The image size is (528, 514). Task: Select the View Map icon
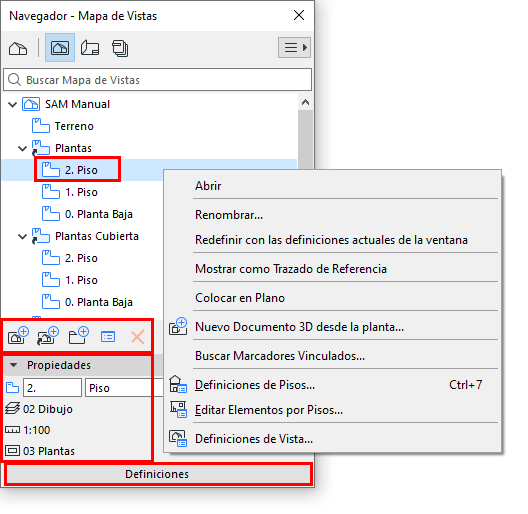tap(60, 47)
